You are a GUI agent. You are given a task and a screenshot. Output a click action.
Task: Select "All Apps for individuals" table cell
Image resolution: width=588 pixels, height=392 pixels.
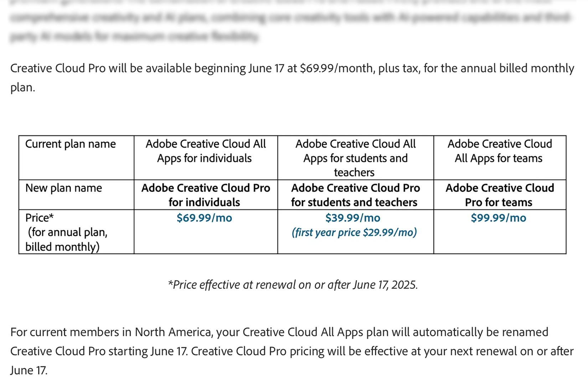(x=205, y=151)
